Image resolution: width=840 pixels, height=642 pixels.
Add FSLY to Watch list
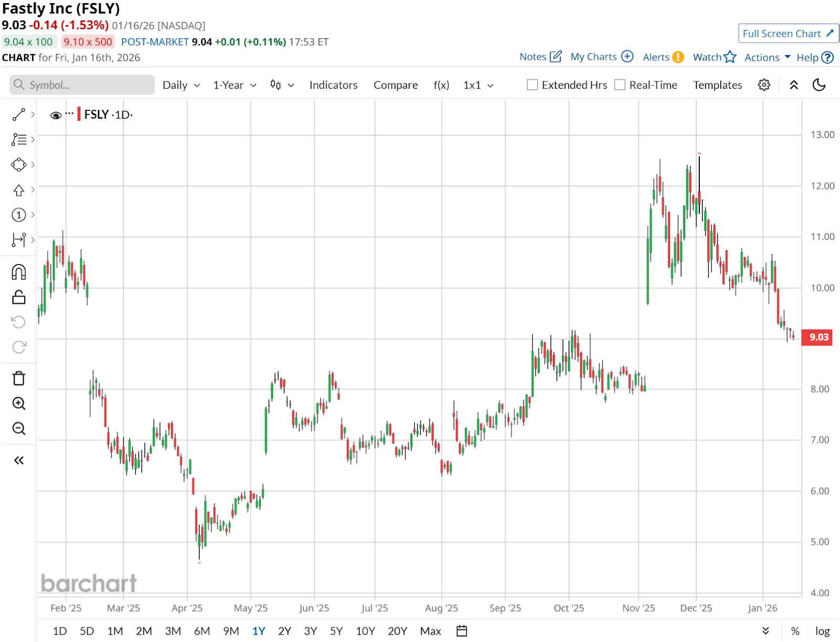[715, 57]
